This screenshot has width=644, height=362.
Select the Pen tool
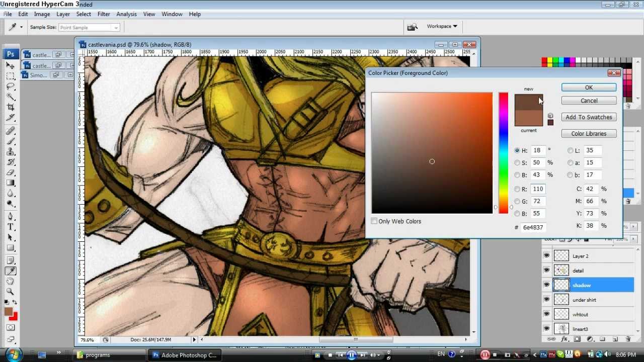pos(11,217)
